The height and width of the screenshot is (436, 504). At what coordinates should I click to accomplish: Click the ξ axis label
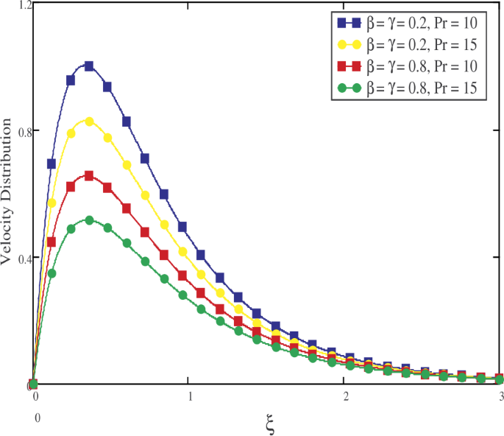(x=270, y=426)
